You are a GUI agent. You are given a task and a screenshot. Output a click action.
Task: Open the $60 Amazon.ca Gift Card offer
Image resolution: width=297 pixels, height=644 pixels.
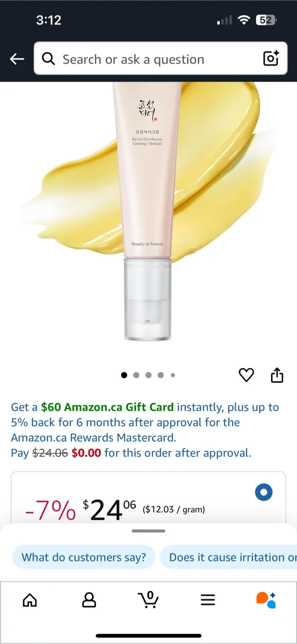pyautogui.click(x=107, y=407)
